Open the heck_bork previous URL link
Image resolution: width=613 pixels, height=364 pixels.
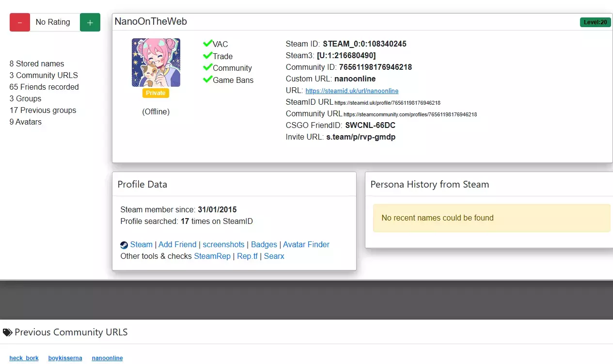pyautogui.click(x=24, y=358)
